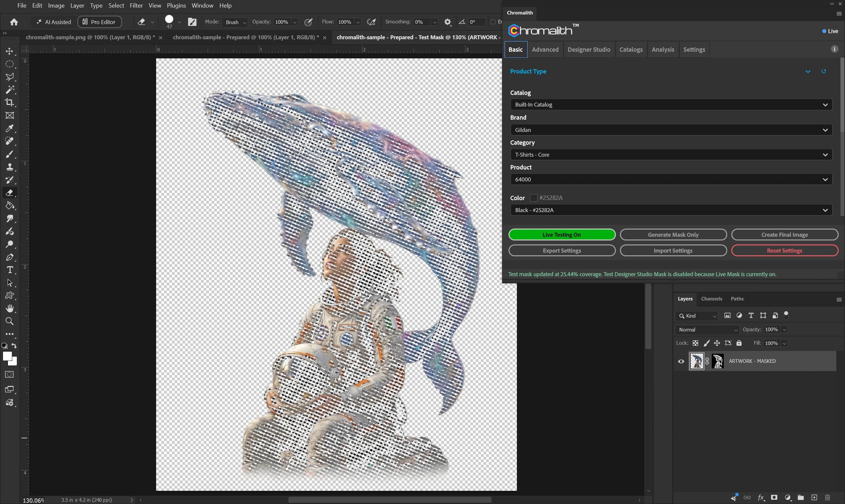Open layer effects fx icon

tap(761, 497)
